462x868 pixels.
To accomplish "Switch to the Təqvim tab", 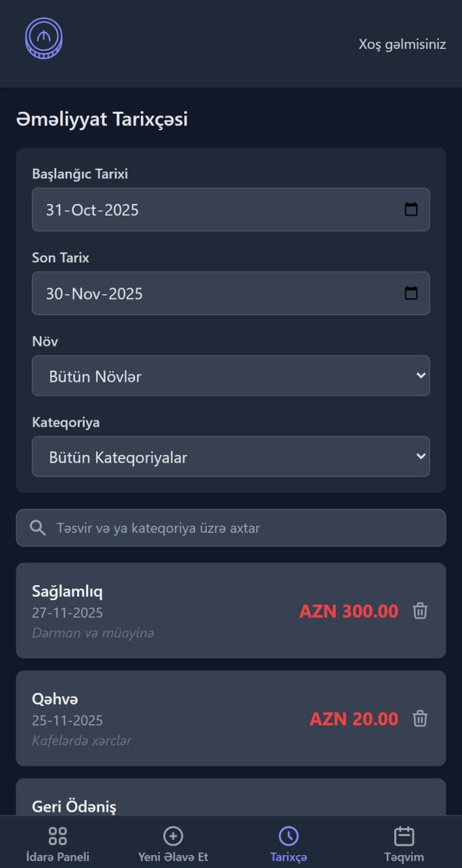I will [404, 841].
